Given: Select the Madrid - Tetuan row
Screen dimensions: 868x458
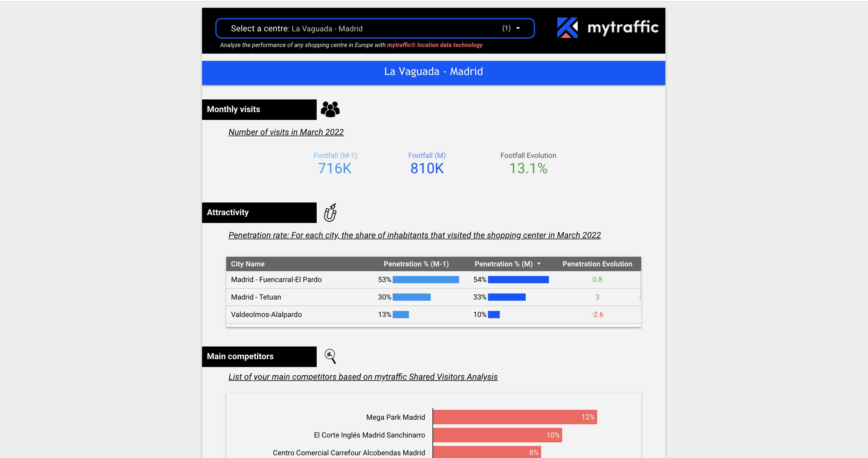Looking at the screenshot, I should coord(433,297).
